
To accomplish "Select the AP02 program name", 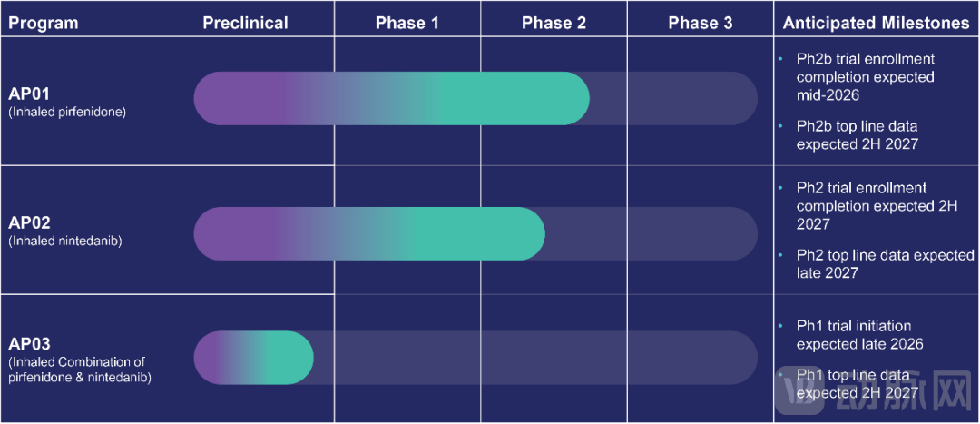I will tap(31, 223).
